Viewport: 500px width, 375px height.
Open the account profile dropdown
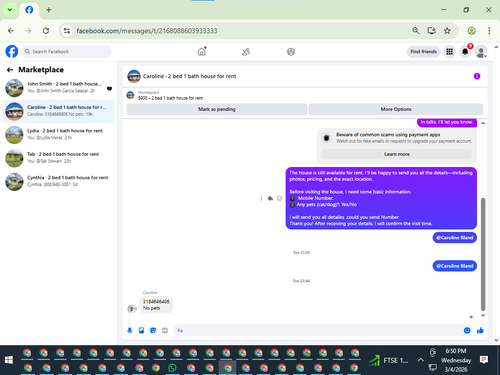481,52
